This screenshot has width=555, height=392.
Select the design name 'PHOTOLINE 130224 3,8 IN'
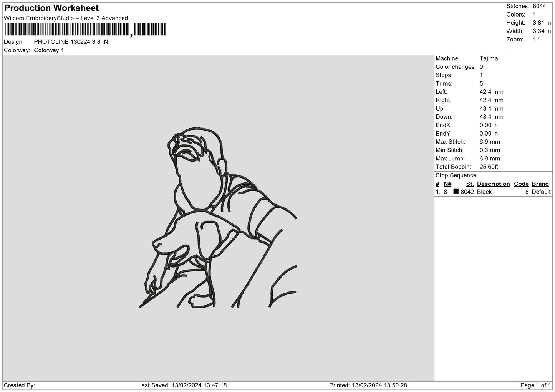click(x=71, y=42)
